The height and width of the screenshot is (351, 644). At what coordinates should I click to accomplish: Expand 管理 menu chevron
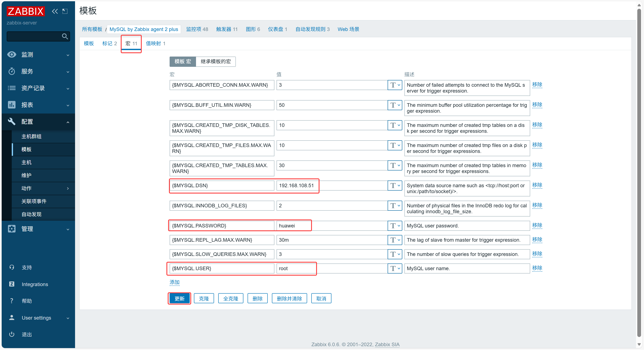68,229
